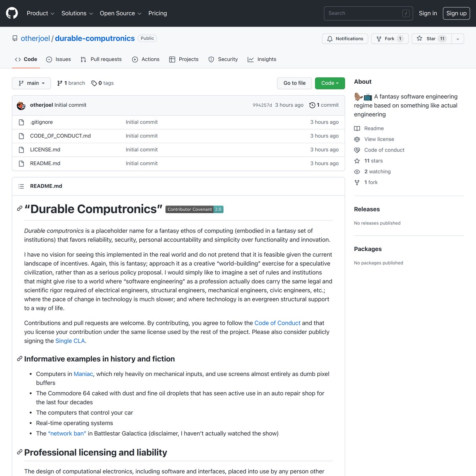Open the latest Initial commit message
This screenshot has width=476, height=476.
click(x=70, y=105)
